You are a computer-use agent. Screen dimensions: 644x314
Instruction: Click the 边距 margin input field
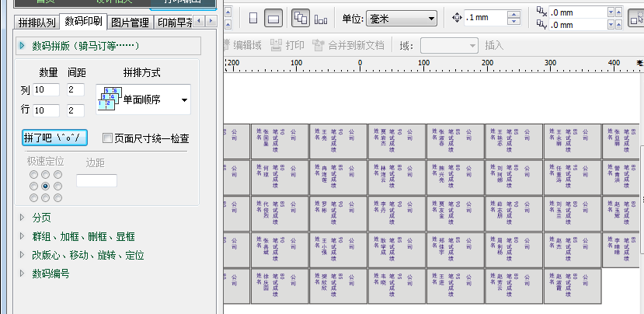[96, 180]
